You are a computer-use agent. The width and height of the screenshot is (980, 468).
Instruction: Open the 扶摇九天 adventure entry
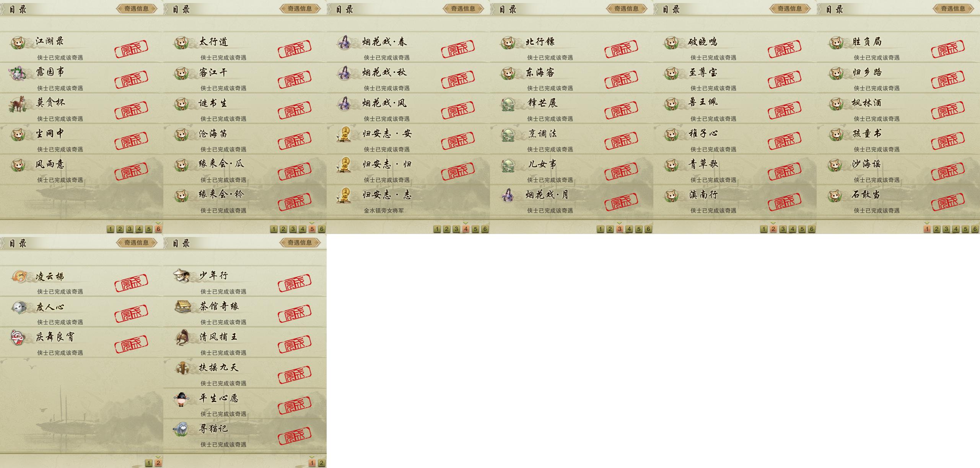pyautogui.click(x=245, y=373)
